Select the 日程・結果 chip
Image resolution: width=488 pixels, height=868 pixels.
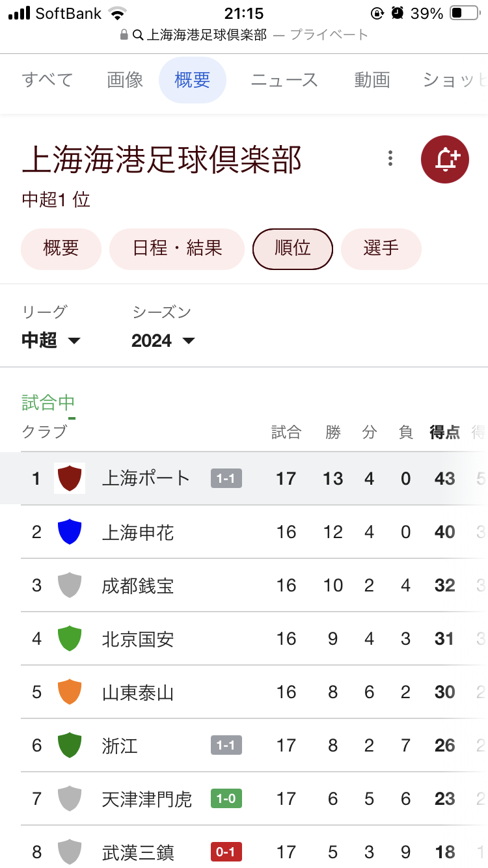[177, 248]
